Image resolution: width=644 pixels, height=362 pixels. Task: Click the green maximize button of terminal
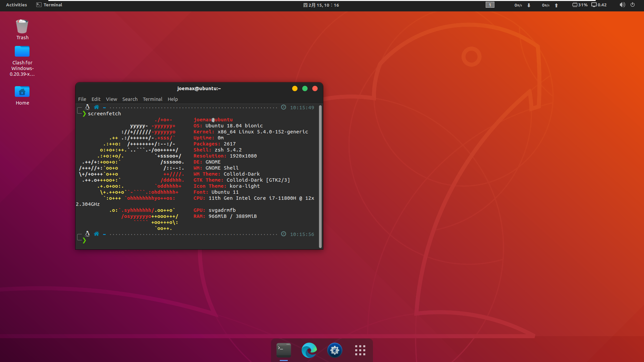coord(305,88)
